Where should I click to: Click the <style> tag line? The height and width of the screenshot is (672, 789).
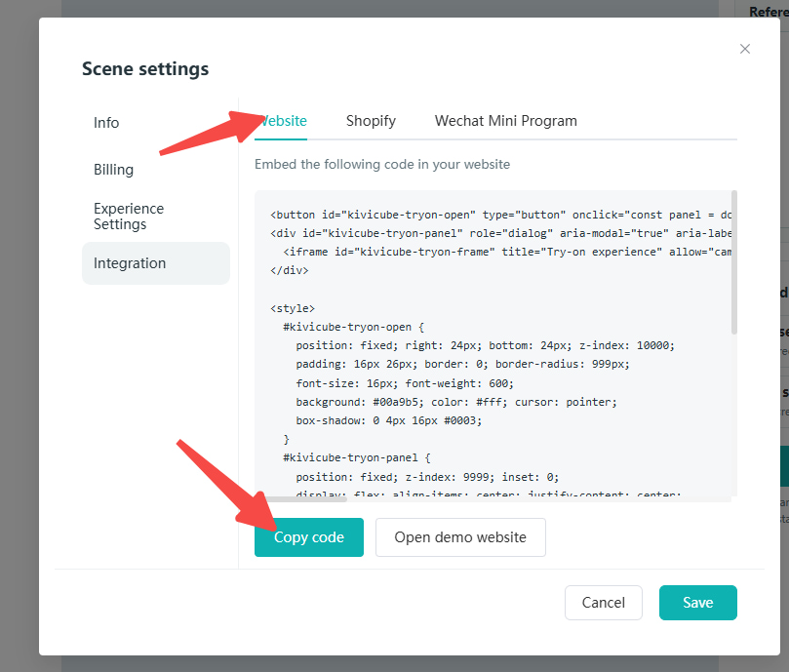click(x=293, y=308)
